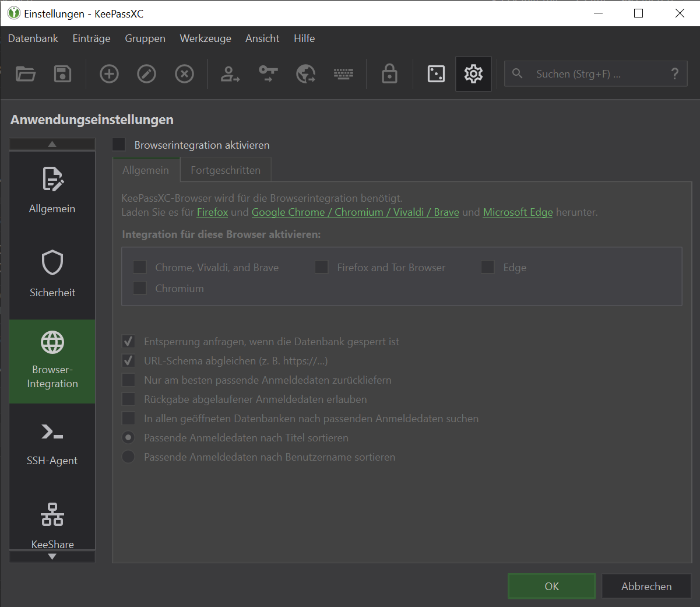Viewport: 700px width, 607px height.
Task: Select Allgemein settings category
Action: (x=52, y=192)
